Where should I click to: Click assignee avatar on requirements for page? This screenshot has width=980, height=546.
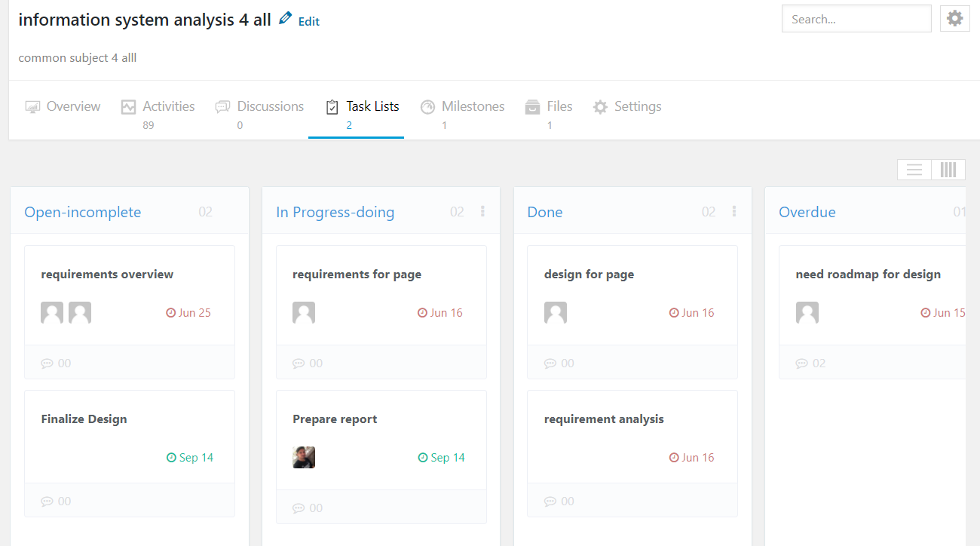[304, 313]
